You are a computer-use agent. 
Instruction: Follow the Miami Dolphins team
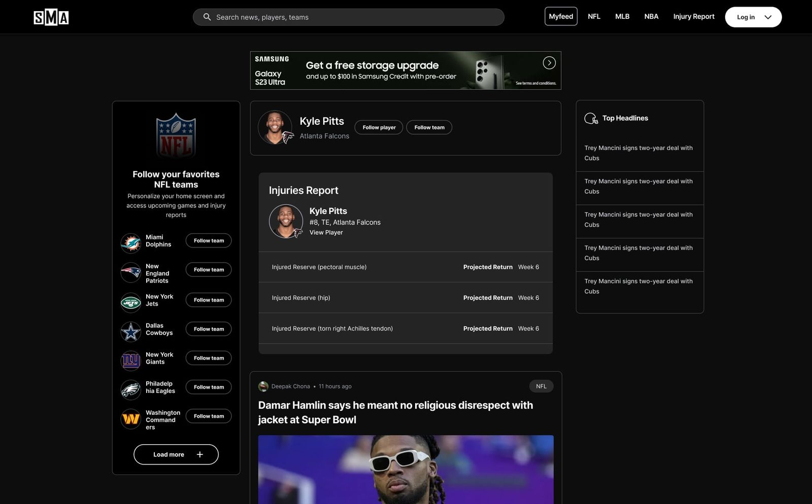[209, 240]
